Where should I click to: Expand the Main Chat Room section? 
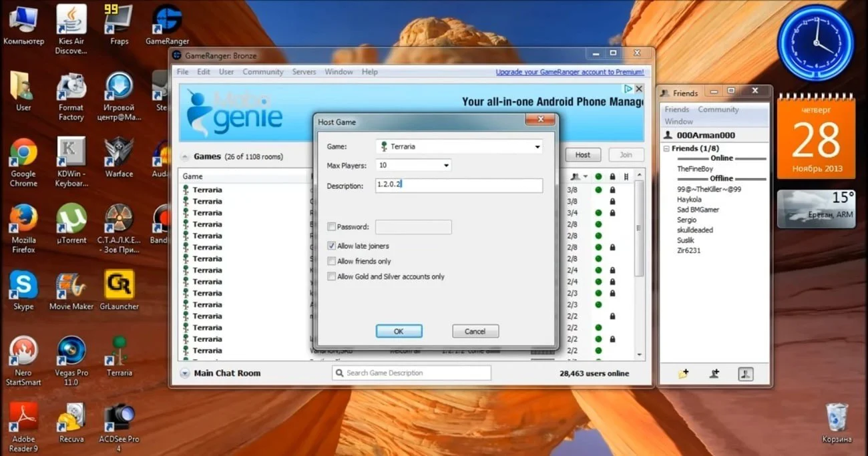point(184,373)
